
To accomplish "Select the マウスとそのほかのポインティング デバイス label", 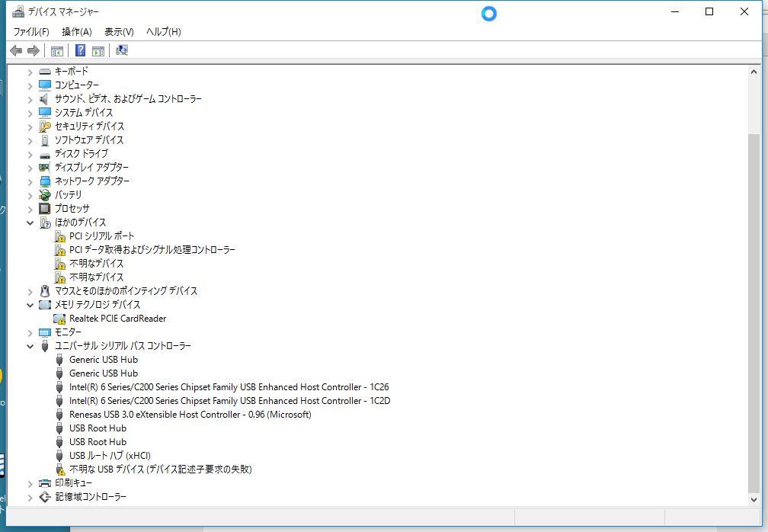I will pos(126,291).
